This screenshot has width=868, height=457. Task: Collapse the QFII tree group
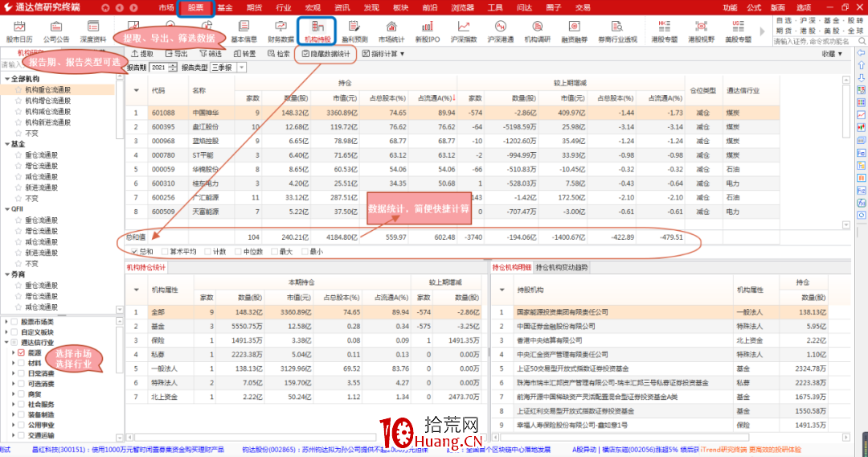[x=7, y=209]
